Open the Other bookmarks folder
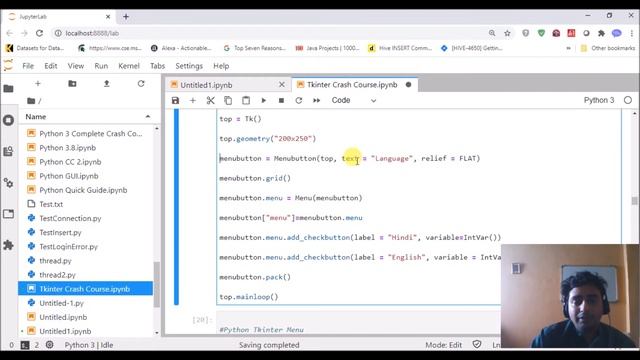The height and width of the screenshot is (360, 640). pos(608,48)
